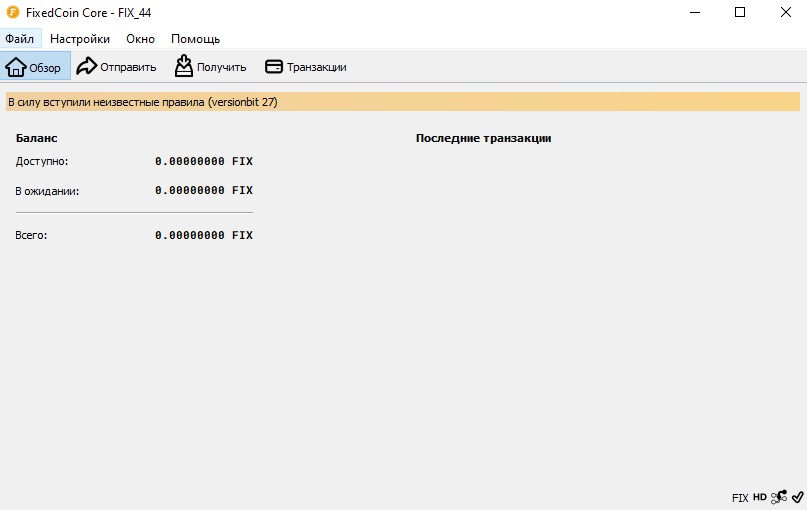Open the Получить receive tab
The height and width of the screenshot is (510, 807).
(x=210, y=66)
